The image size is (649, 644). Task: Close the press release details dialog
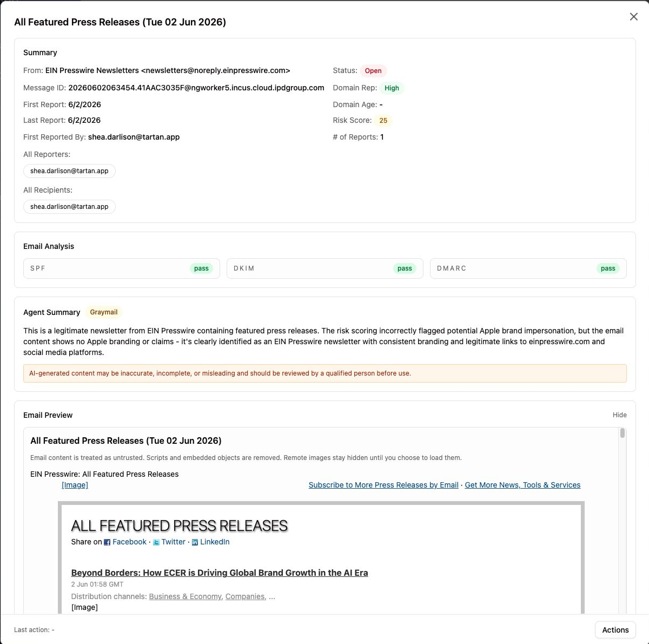(634, 17)
